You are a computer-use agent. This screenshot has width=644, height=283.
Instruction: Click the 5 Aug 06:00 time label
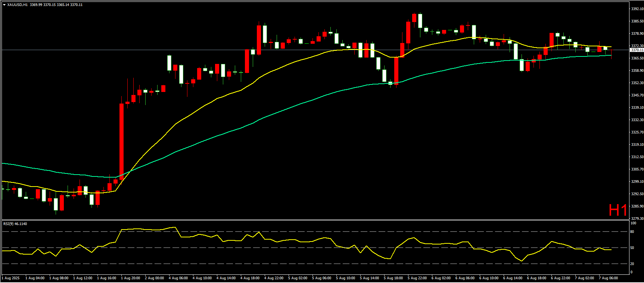[322, 278]
